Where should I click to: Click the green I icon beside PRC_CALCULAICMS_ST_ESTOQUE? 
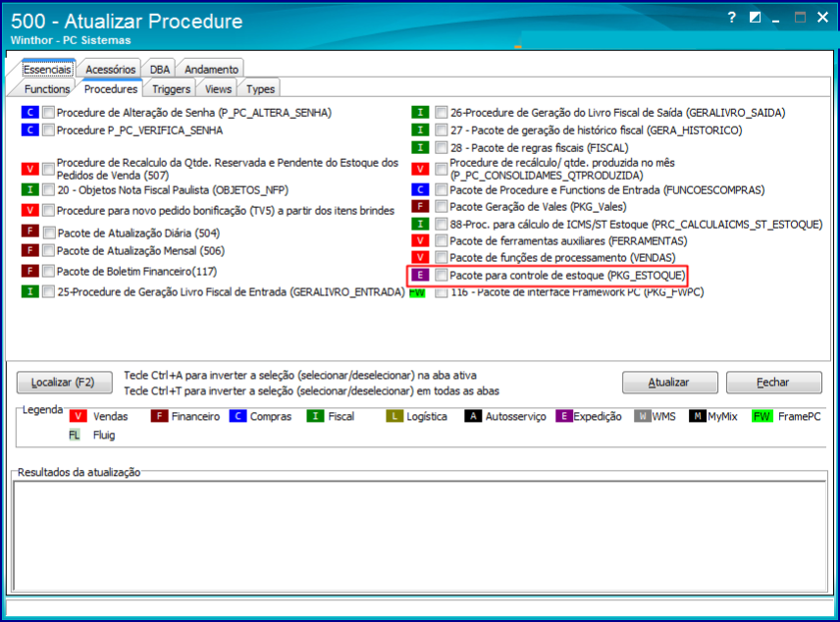420,224
